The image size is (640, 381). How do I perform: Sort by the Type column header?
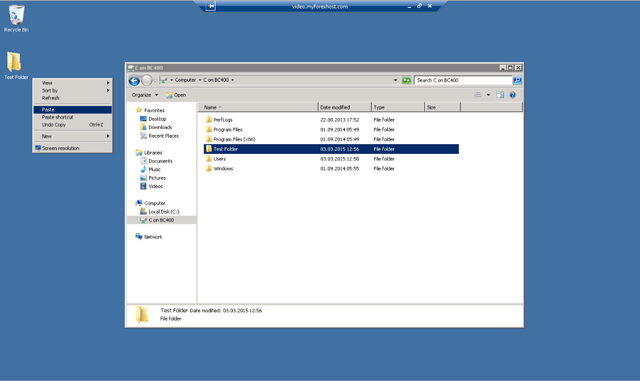pos(398,107)
